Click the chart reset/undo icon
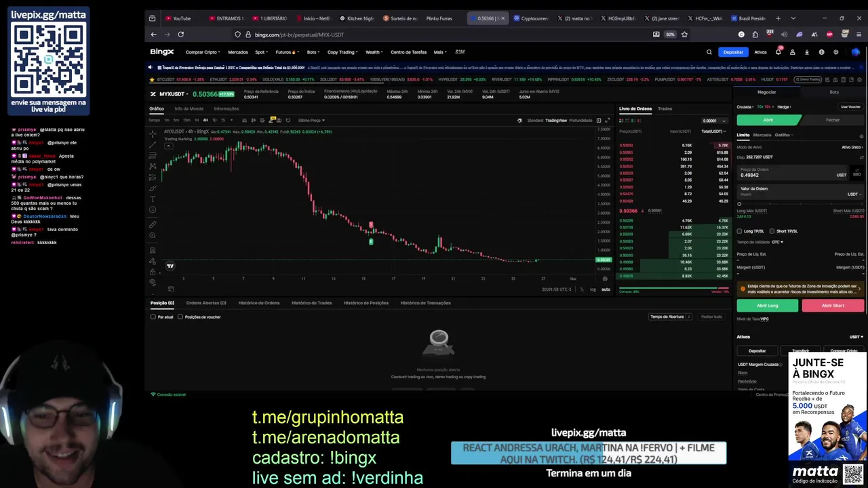 pyautogui.click(x=288, y=120)
